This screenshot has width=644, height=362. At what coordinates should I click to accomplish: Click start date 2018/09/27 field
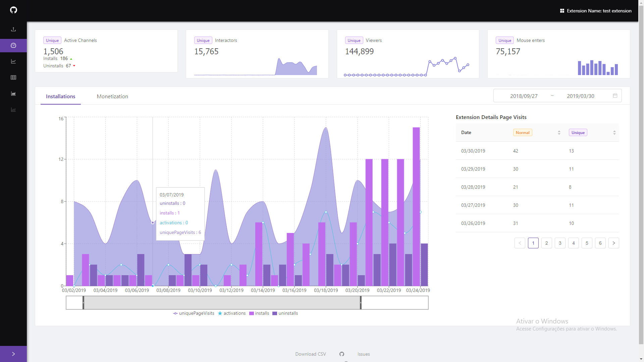[524, 96]
